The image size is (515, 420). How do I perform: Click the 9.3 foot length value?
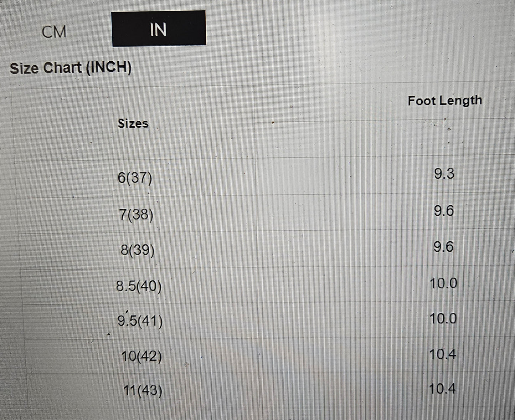[x=444, y=174]
